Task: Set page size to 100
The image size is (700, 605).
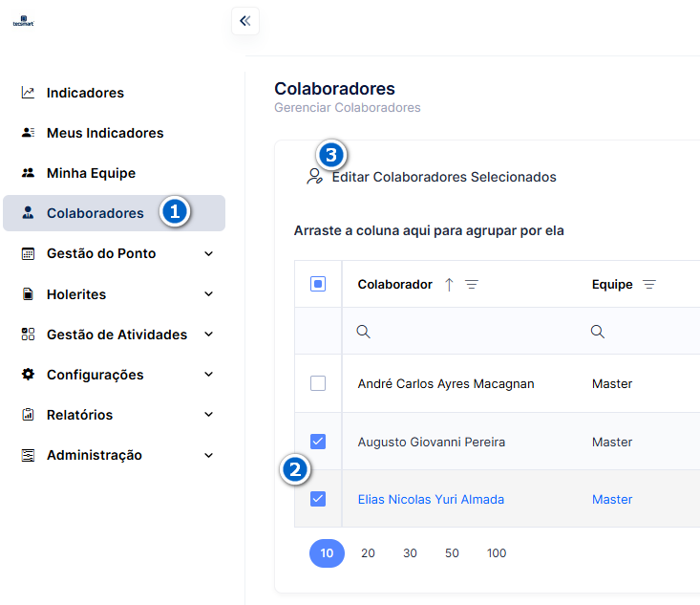Action: click(497, 553)
